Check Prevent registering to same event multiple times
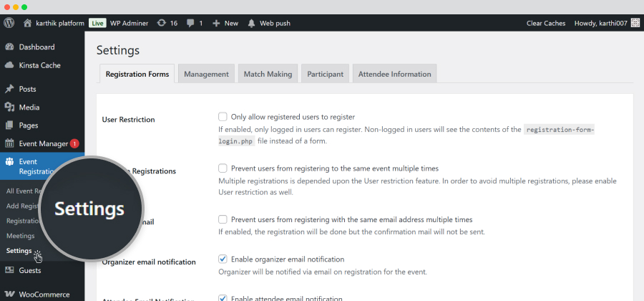 coord(223,168)
